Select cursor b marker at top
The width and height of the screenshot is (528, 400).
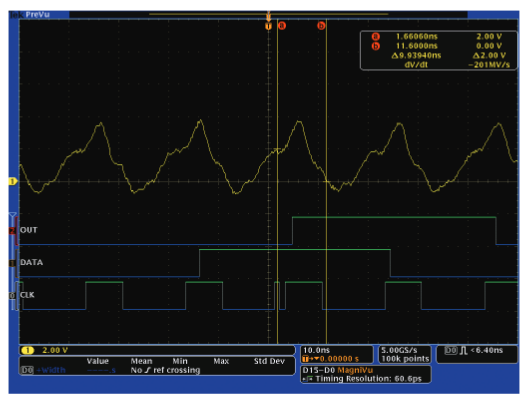321,26
